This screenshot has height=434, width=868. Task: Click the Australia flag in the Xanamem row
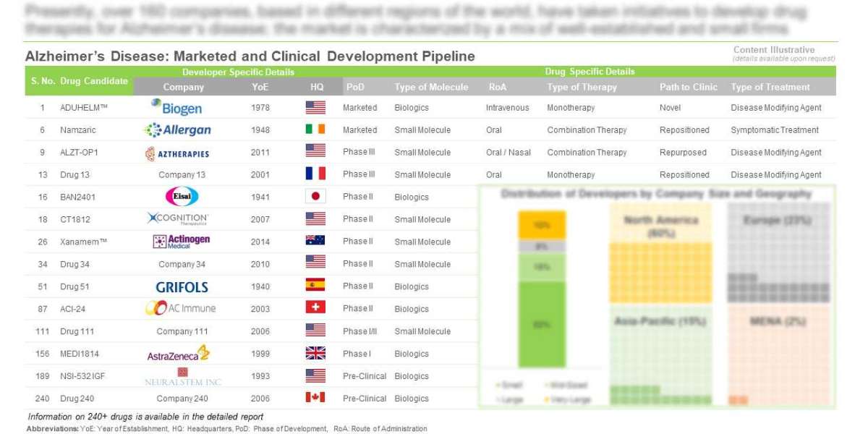click(315, 240)
